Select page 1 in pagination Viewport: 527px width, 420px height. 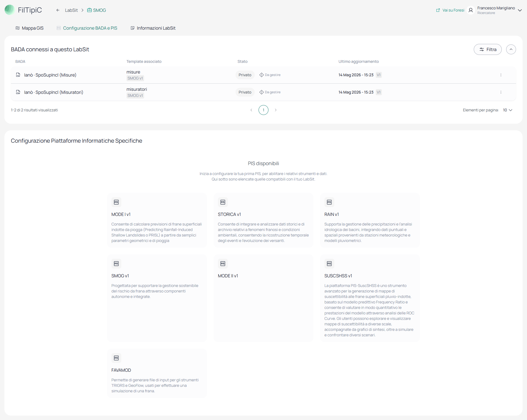263,110
